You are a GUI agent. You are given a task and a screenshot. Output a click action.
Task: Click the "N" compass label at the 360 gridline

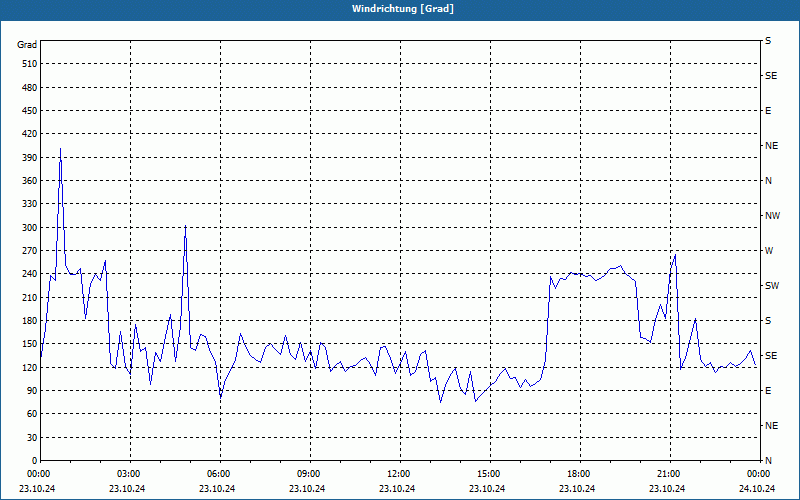point(768,181)
